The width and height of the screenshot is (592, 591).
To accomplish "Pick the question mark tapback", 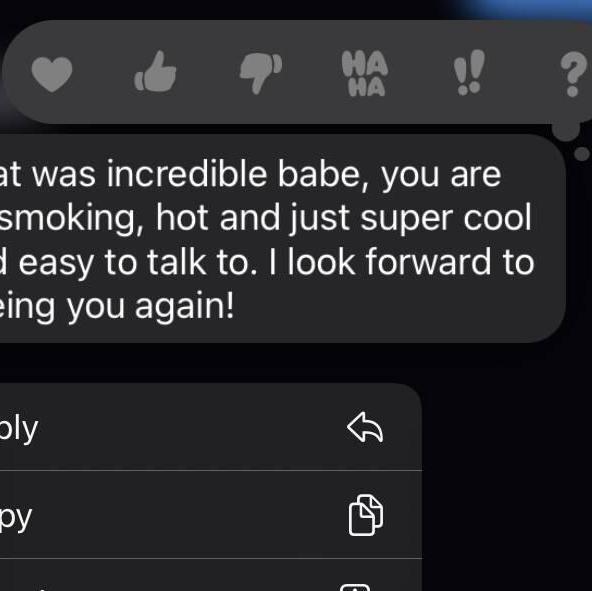I will pos(574,74).
